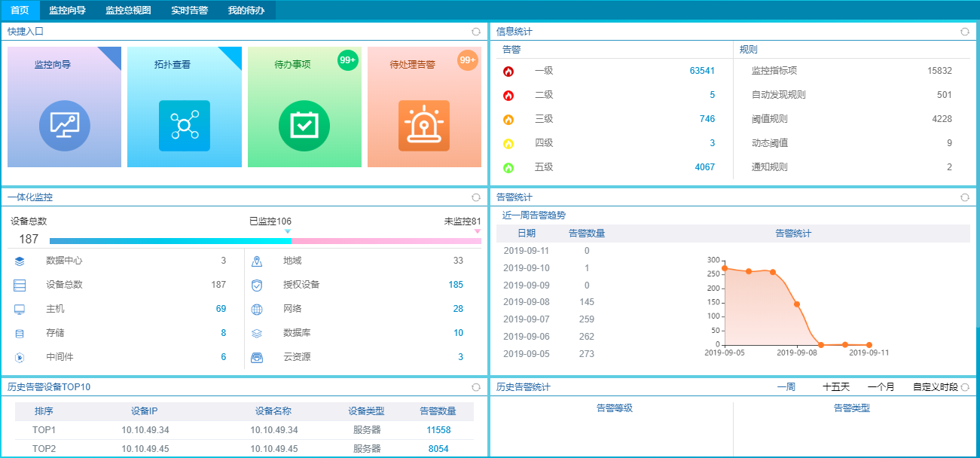Select the 一周 time range option
Screen dimensions: 980x458
[x=786, y=387]
